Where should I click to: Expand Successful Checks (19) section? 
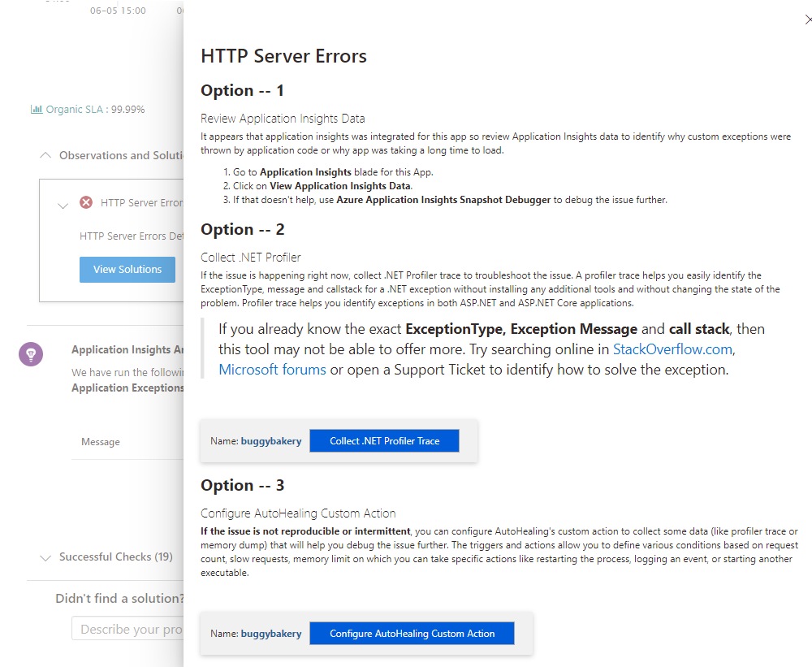[x=45, y=557]
